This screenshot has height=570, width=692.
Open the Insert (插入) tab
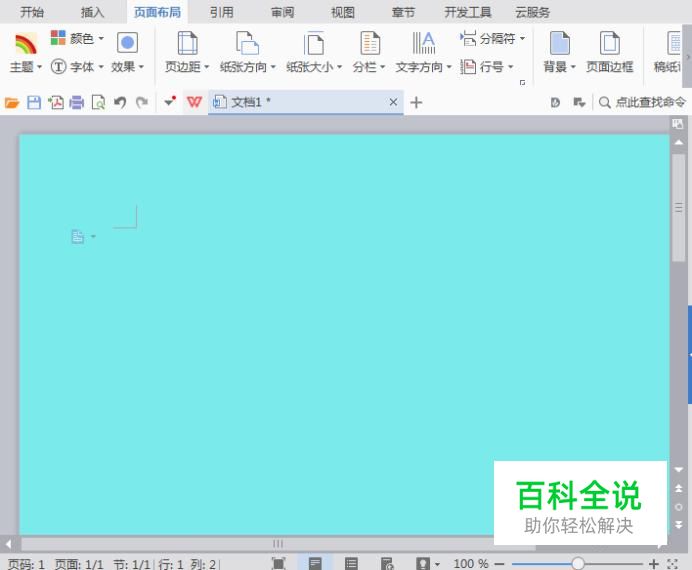[x=92, y=12]
